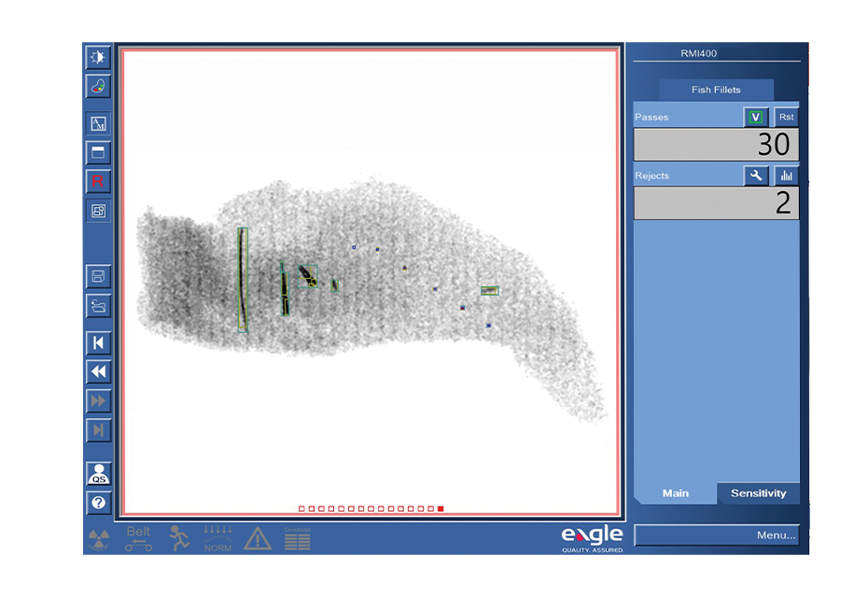Click the brightness adjustment icon
868x597 pixels.
pyautogui.click(x=98, y=58)
